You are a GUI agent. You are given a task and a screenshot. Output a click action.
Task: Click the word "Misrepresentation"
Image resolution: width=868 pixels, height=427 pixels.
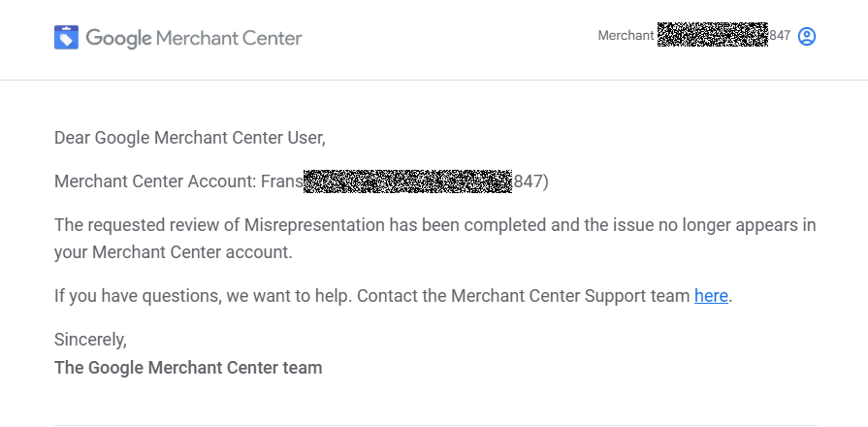[x=314, y=225]
